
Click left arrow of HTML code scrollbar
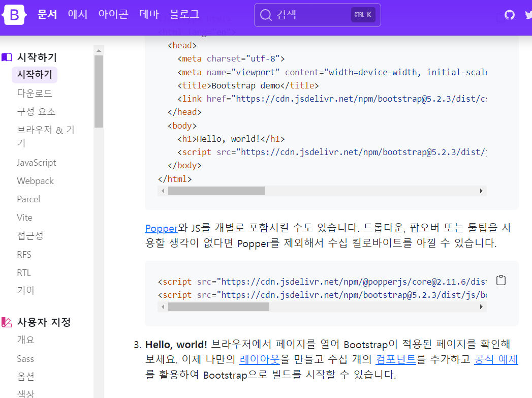[x=163, y=191]
